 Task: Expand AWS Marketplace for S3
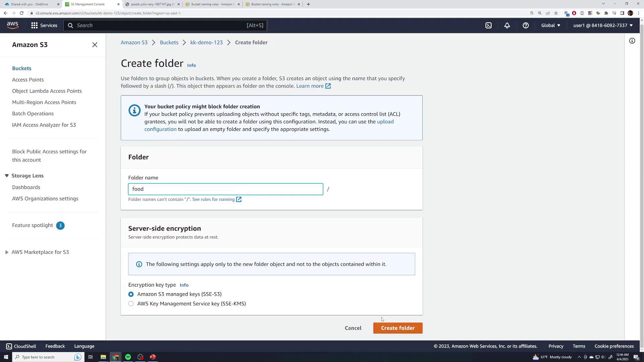pos(7,252)
